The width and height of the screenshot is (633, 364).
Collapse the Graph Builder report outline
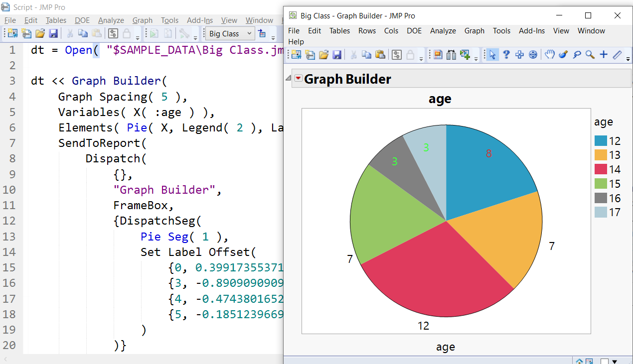tap(288, 78)
